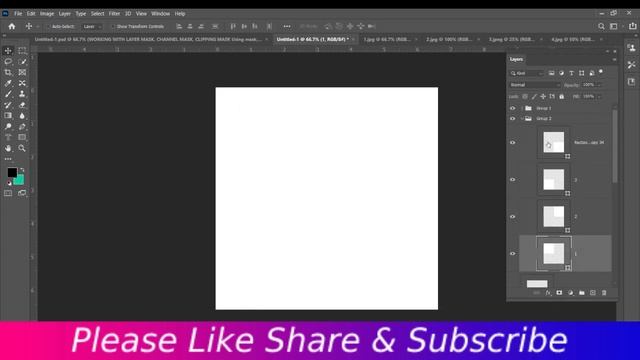640x360 pixels.
Task: Select the Pen tool
Action: [22, 127]
